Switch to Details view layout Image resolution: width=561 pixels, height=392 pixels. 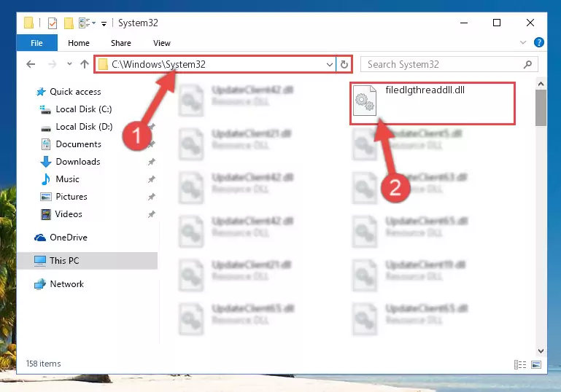520,364
